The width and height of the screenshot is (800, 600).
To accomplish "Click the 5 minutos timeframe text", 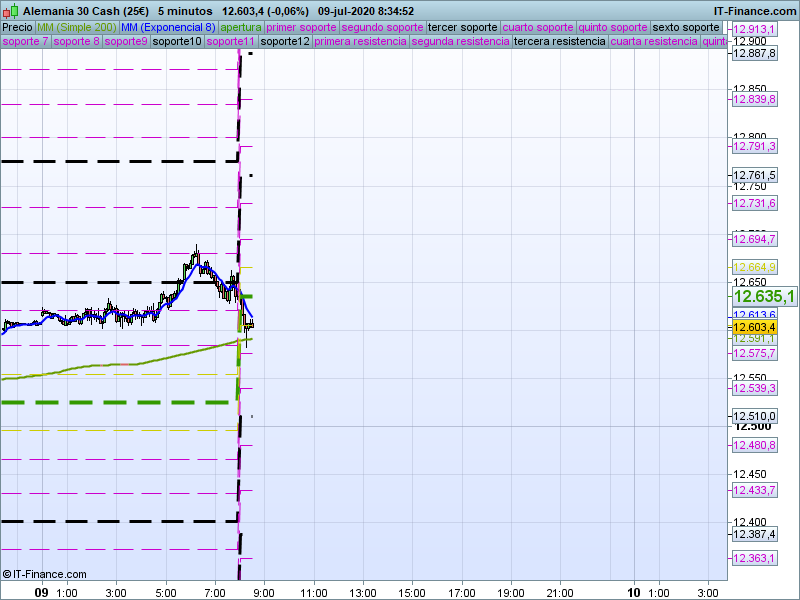I will [185, 11].
